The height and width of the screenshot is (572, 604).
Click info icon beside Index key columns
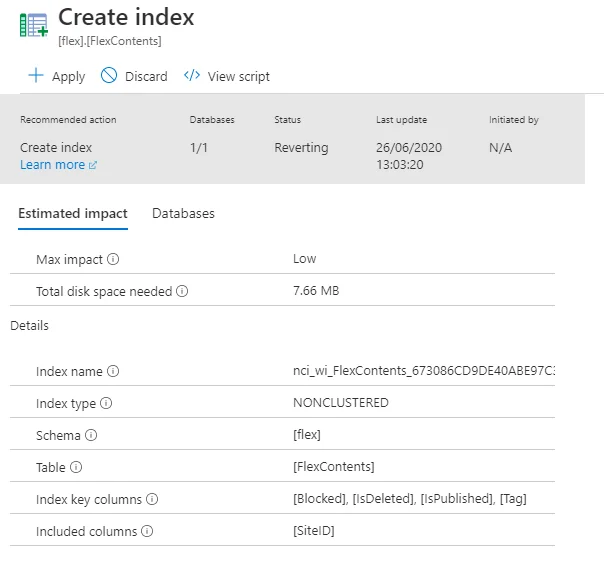[x=152, y=500]
